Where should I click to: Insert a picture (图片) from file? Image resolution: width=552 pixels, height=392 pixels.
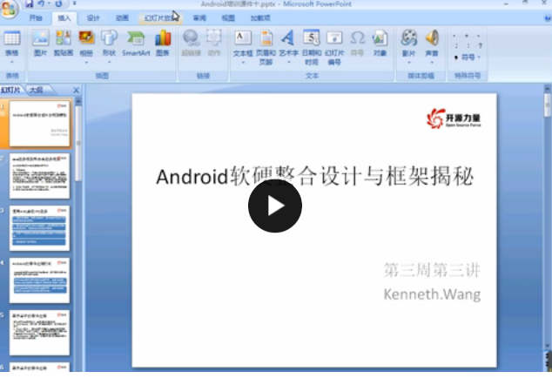pyautogui.click(x=40, y=43)
